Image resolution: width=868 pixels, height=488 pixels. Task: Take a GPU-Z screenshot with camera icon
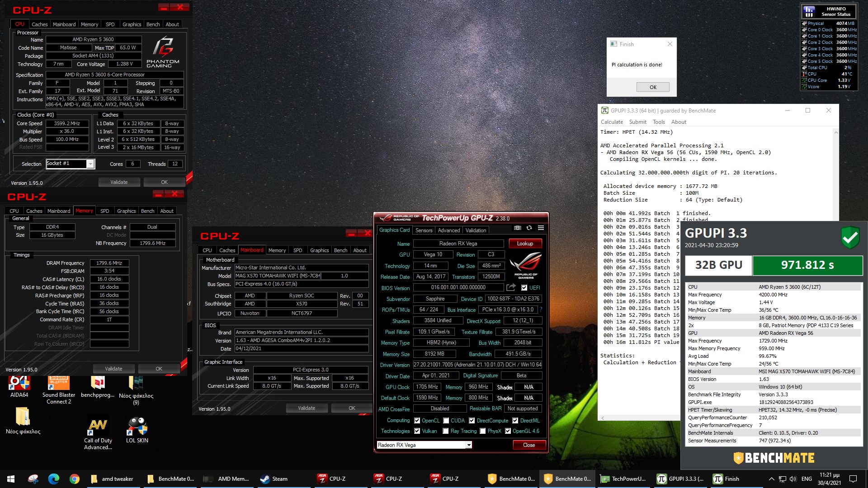[x=518, y=228]
